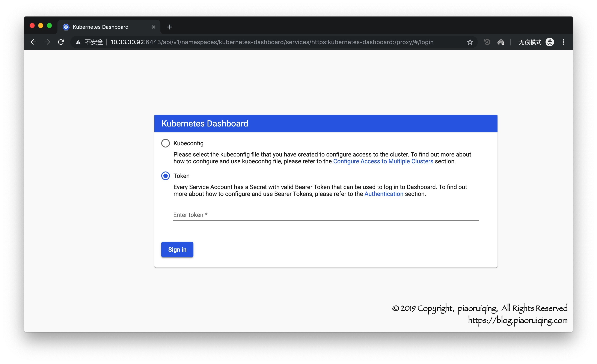Select the Token radio button

(x=166, y=176)
